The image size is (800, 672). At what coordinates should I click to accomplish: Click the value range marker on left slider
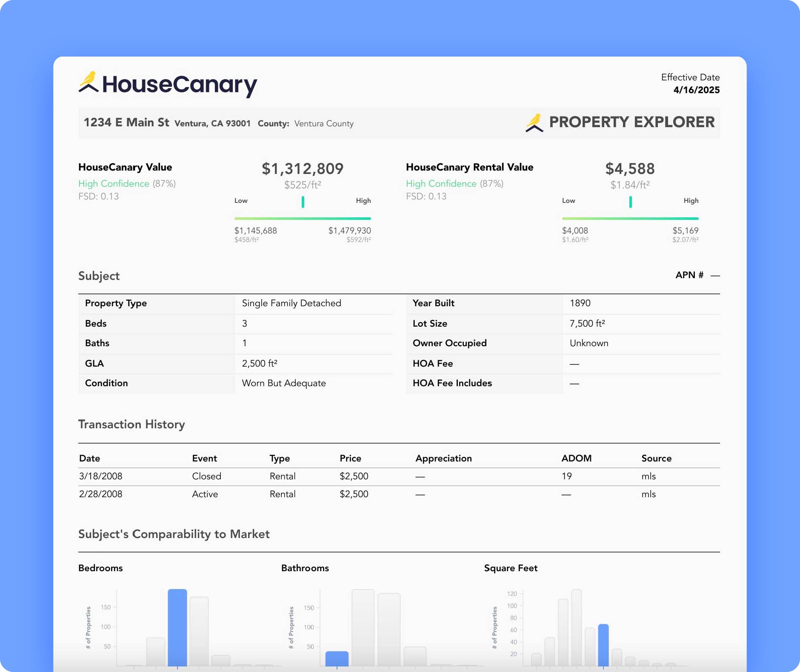(303, 202)
